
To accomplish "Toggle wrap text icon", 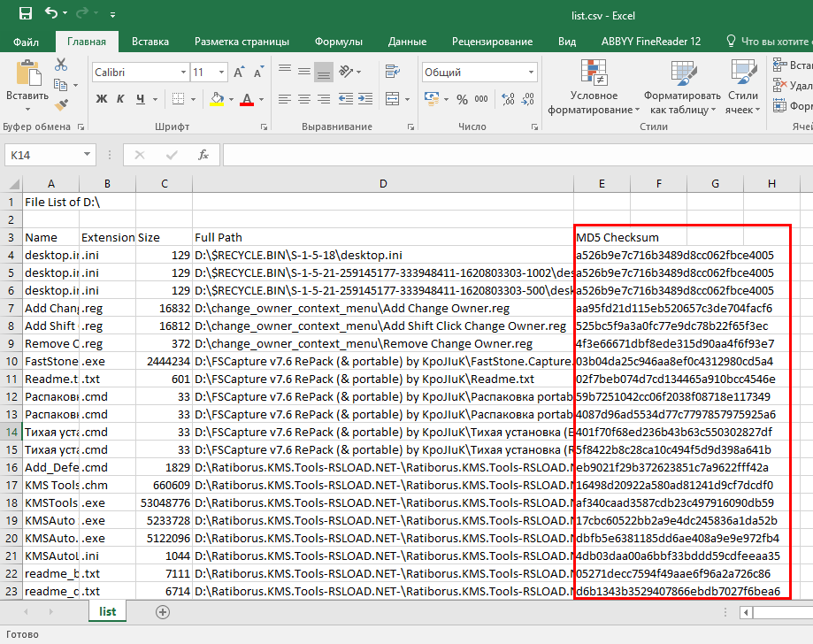I will coord(393,71).
